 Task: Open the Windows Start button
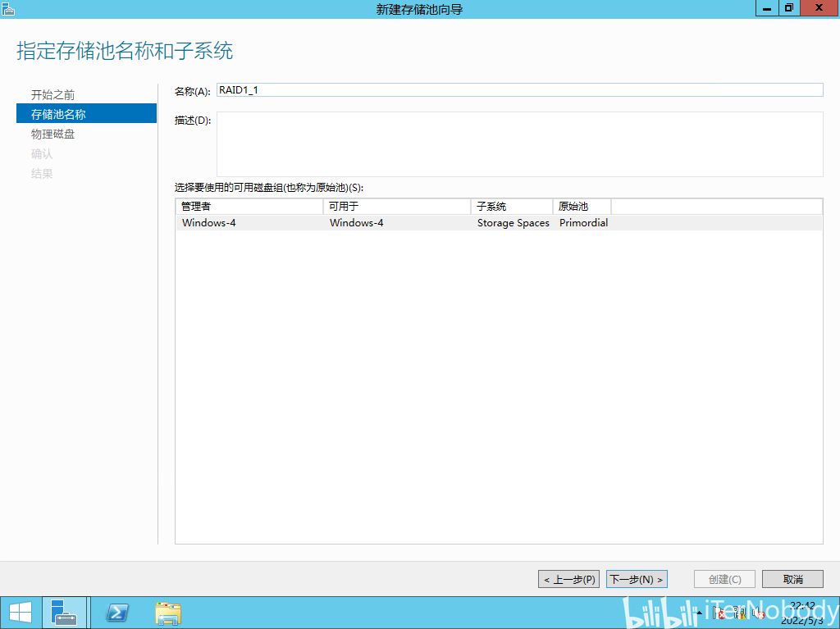click(21, 613)
